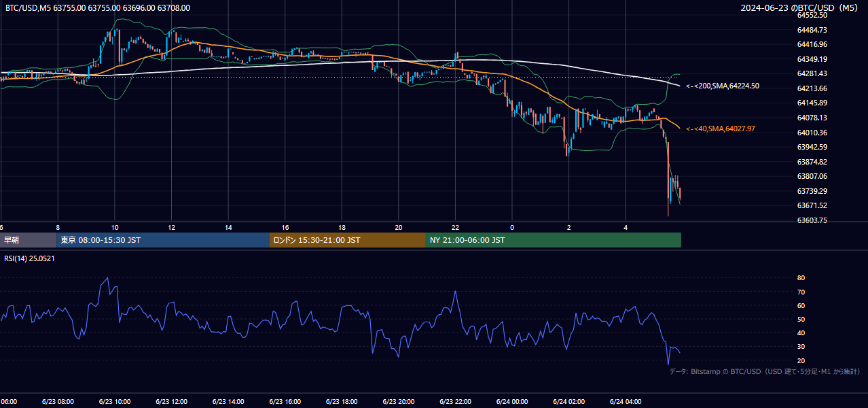Click the 6/23 08:00 bottom time label
This screenshot has height=408, width=868.
(x=58, y=402)
